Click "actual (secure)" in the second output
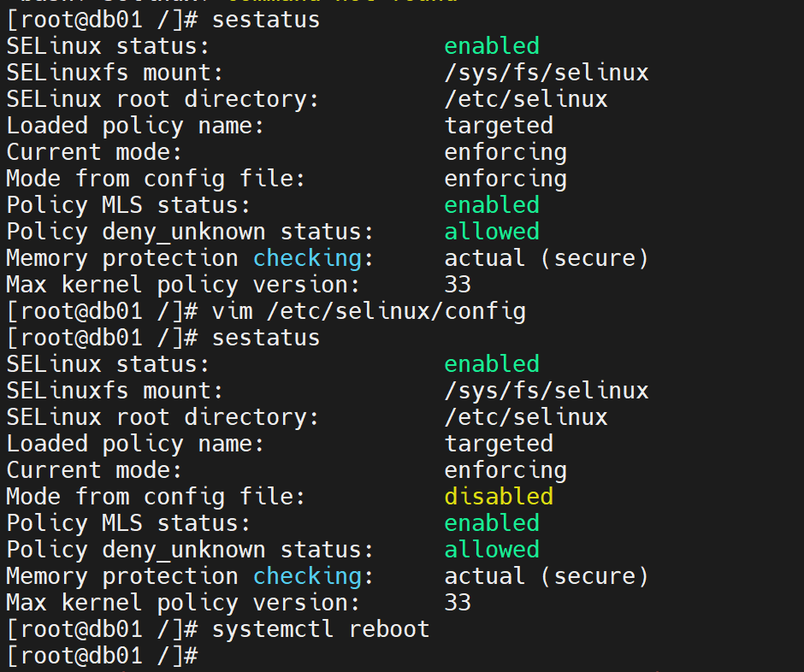 pos(546,576)
